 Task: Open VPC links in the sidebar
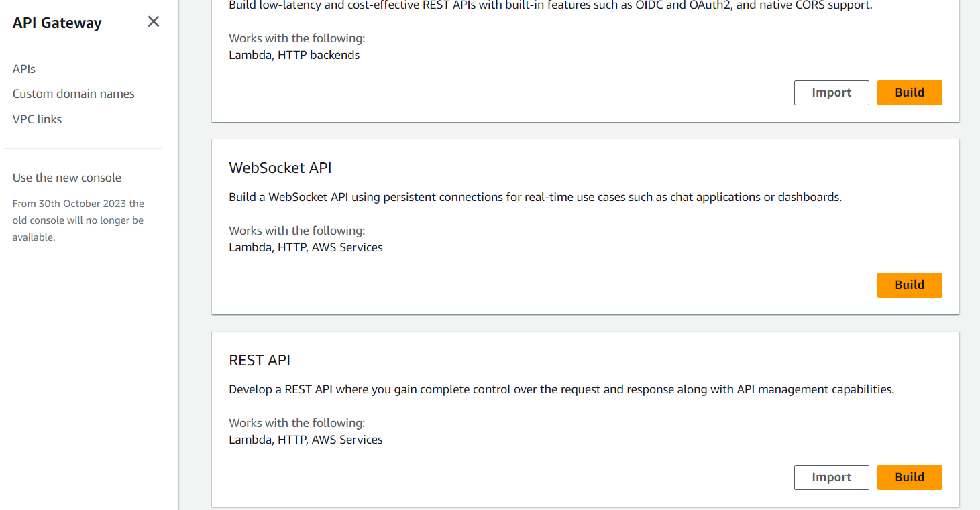tap(38, 119)
